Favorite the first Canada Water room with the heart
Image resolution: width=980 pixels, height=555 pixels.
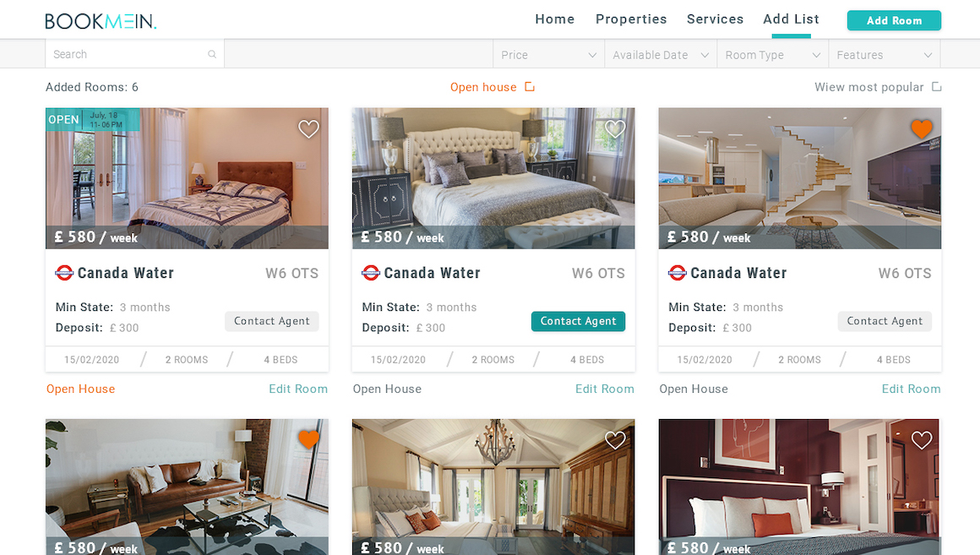[x=308, y=128]
